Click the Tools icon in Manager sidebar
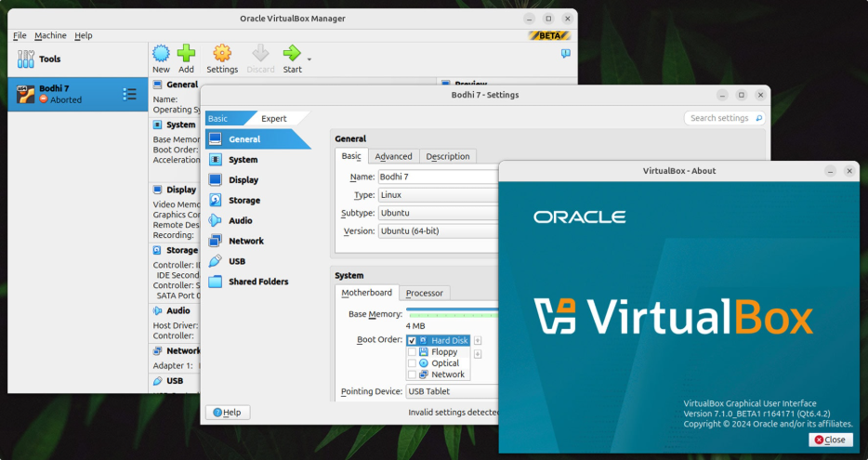The width and height of the screenshot is (868, 460). pyautogui.click(x=25, y=59)
